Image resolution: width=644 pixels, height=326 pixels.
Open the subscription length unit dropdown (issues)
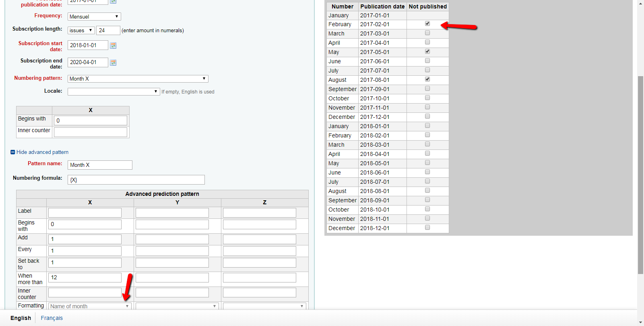coord(81,30)
